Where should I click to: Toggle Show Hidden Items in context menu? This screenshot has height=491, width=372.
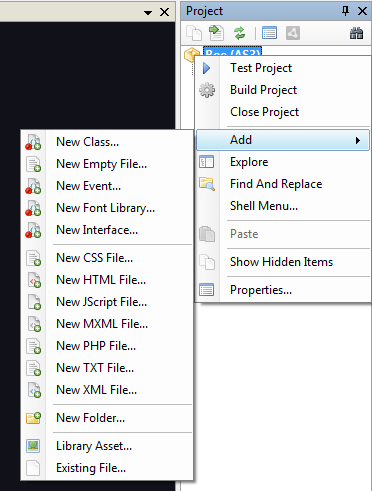283,262
